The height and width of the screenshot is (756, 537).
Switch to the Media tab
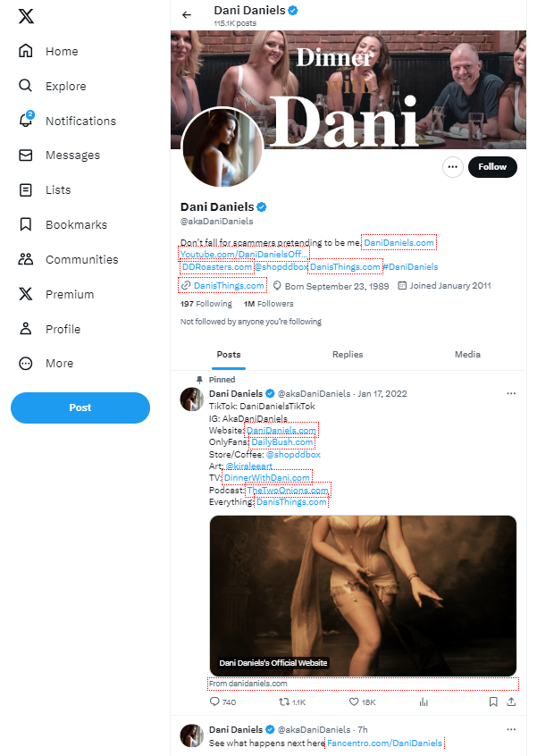(467, 355)
